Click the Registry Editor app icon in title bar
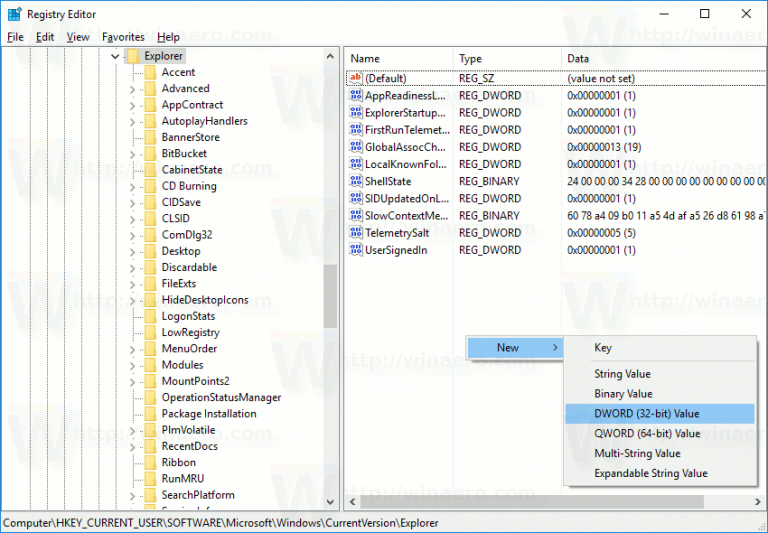768x533 pixels. point(15,14)
